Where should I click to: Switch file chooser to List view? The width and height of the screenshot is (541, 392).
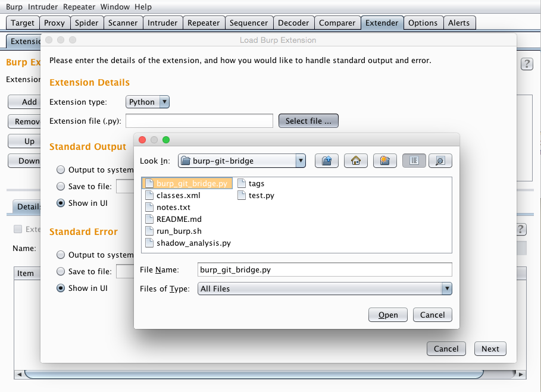click(x=414, y=161)
